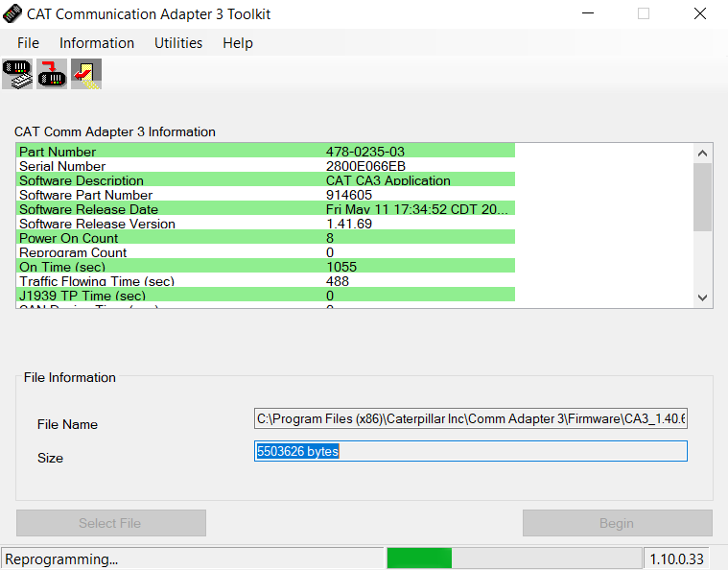Click the yellow note with red arrow icon

click(86, 74)
